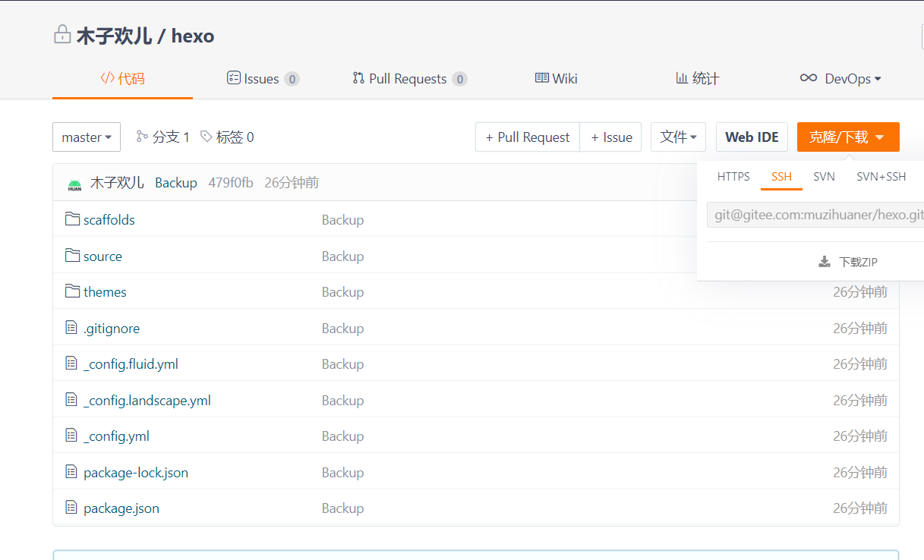This screenshot has height=560, width=924.
Task: Switch to the 代码 tab
Action: (x=122, y=78)
